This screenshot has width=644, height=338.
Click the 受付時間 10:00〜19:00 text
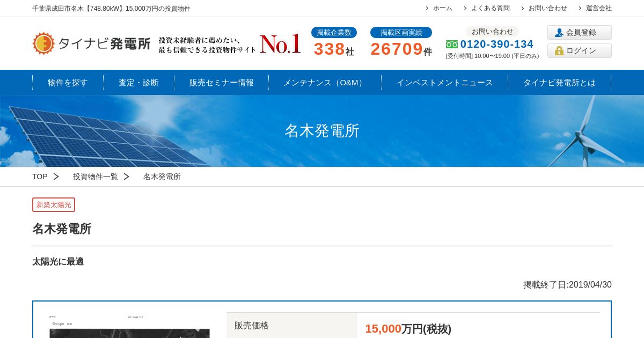click(492, 56)
